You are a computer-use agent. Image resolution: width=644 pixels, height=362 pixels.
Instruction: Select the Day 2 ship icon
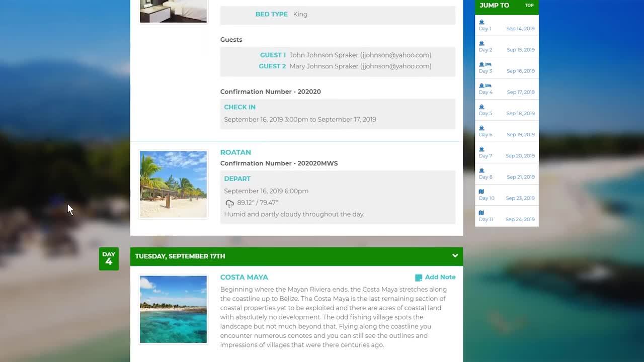tap(481, 43)
